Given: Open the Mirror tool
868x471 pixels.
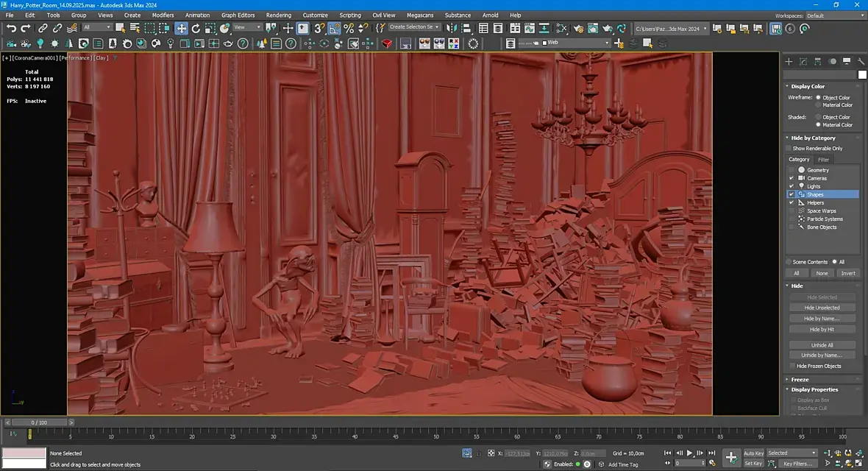Looking at the screenshot, I should [451, 28].
